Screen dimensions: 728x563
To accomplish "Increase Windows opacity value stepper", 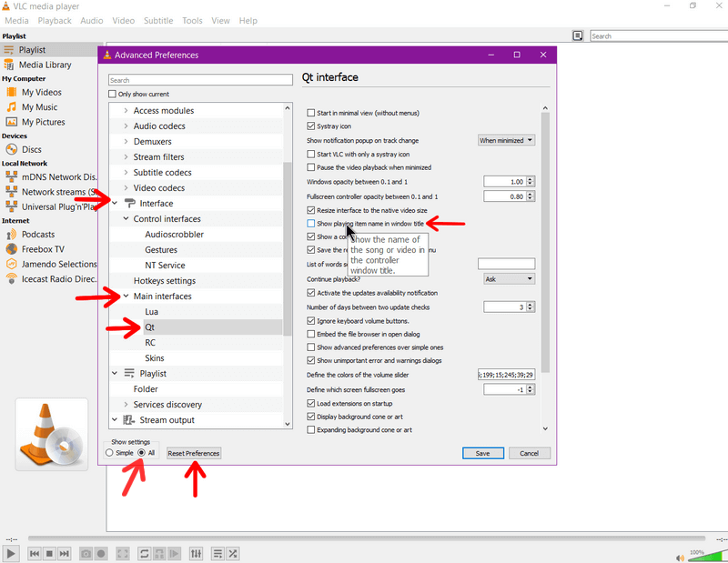I will pyautogui.click(x=531, y=179).
